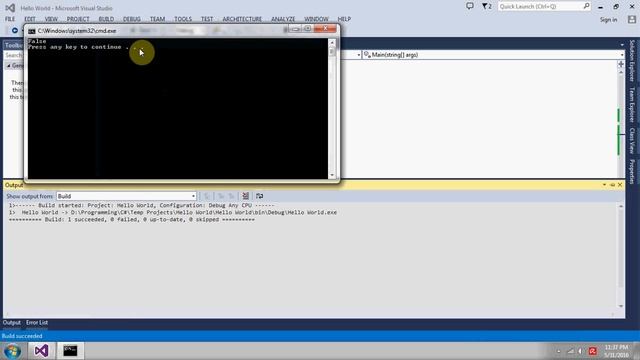Switch to the Output tab at bottom
The width and height of the screenshot is (640, 360).
(11, 322)
